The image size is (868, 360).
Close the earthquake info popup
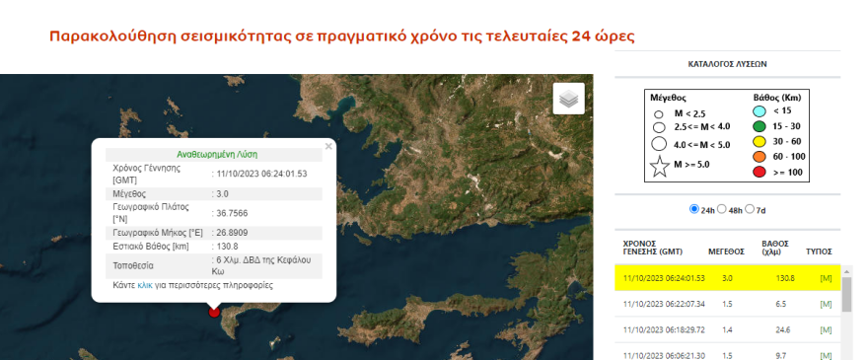tap(328, 146)
